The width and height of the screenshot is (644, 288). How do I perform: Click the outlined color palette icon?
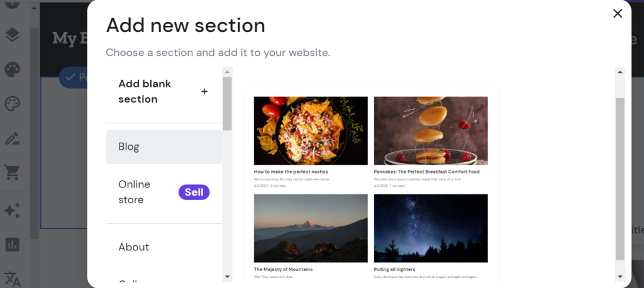12,104
